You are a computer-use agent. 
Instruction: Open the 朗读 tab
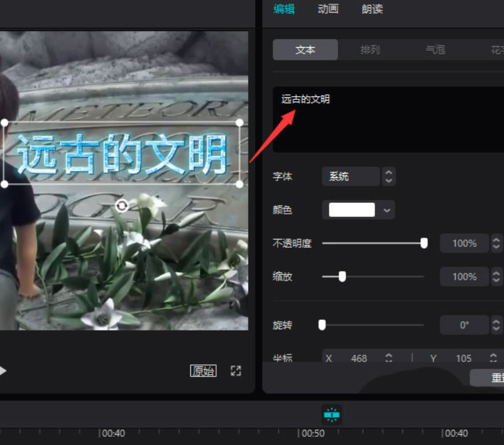pos(371,9)
